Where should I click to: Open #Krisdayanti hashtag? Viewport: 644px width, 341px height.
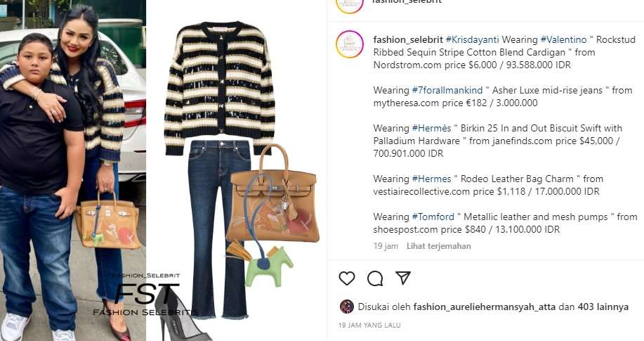click(x=472, y=40)
